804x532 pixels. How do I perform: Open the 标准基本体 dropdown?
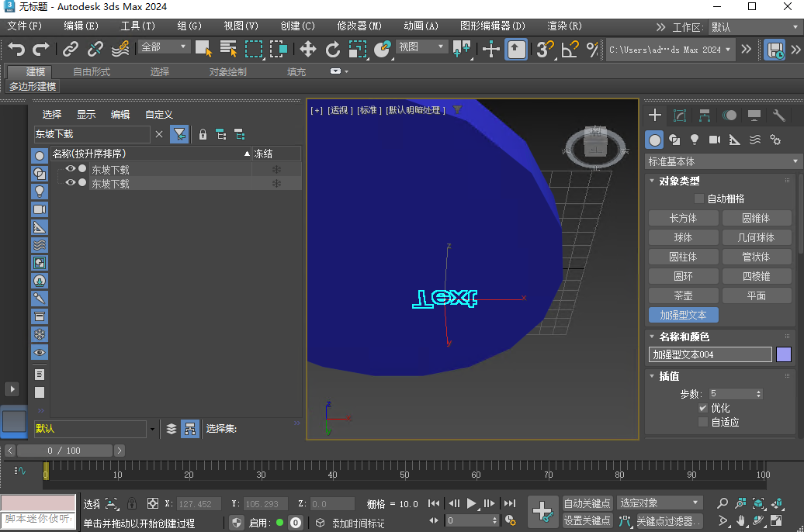[x=720, y=161]
